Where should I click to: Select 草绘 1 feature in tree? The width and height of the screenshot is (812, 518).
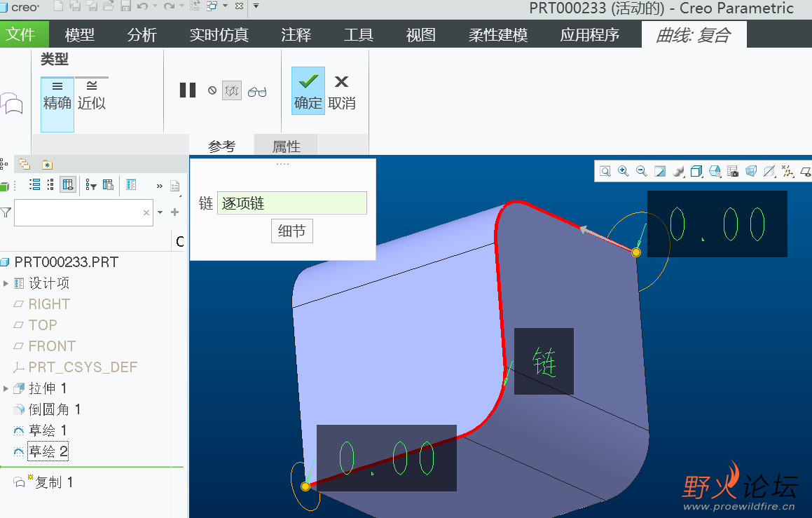(x=48, y=430)
